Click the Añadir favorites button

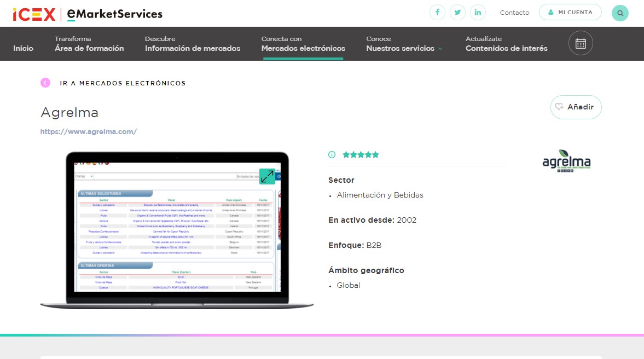tap(576, 107)
